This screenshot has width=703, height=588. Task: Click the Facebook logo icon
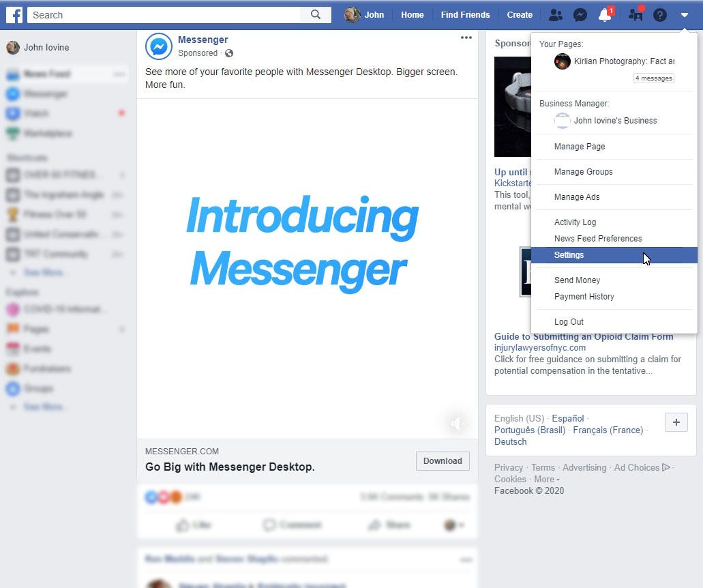[14, 15]
